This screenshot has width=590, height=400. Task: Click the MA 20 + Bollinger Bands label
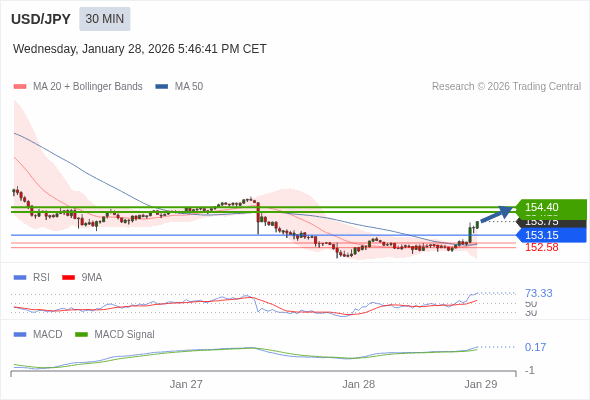[x=88, y=87]
